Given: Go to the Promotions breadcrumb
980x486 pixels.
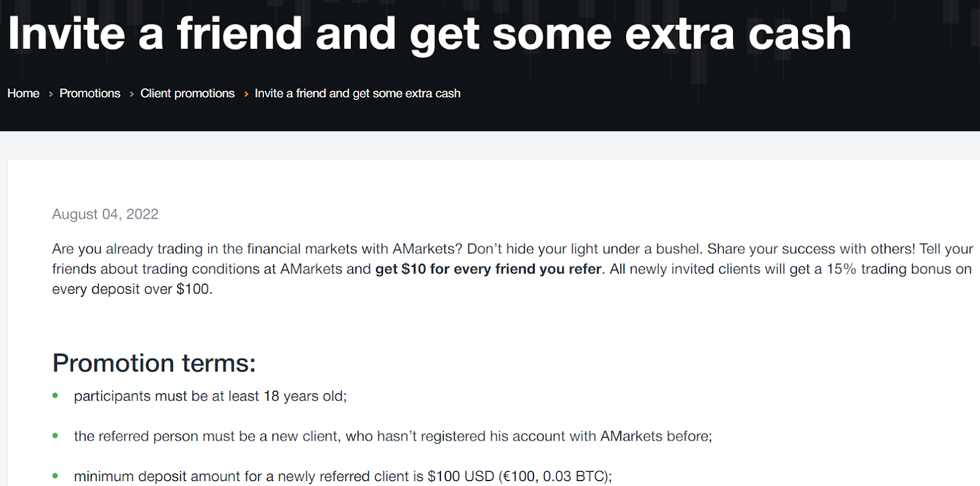Looking at the screenshot, I should click(x=90, y=94).
